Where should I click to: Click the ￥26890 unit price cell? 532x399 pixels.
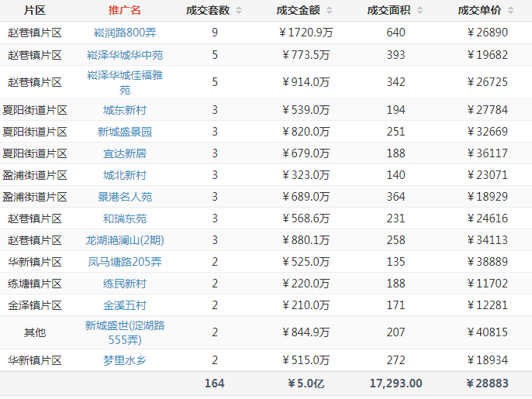click(487, 33)
